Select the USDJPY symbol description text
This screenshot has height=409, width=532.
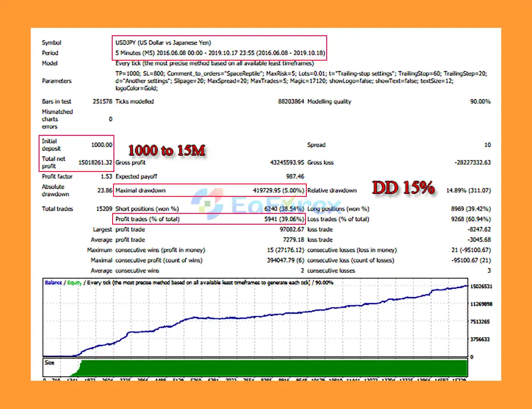163,42
